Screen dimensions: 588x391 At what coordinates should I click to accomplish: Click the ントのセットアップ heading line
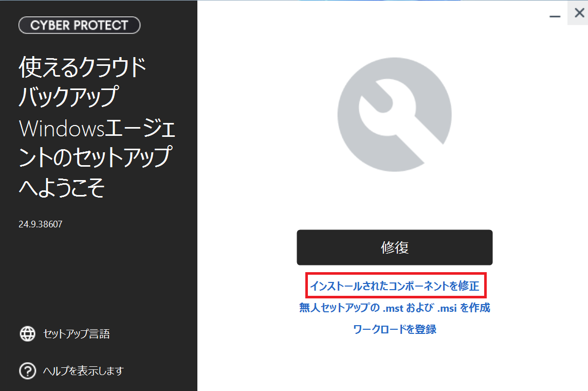(96, 157)
